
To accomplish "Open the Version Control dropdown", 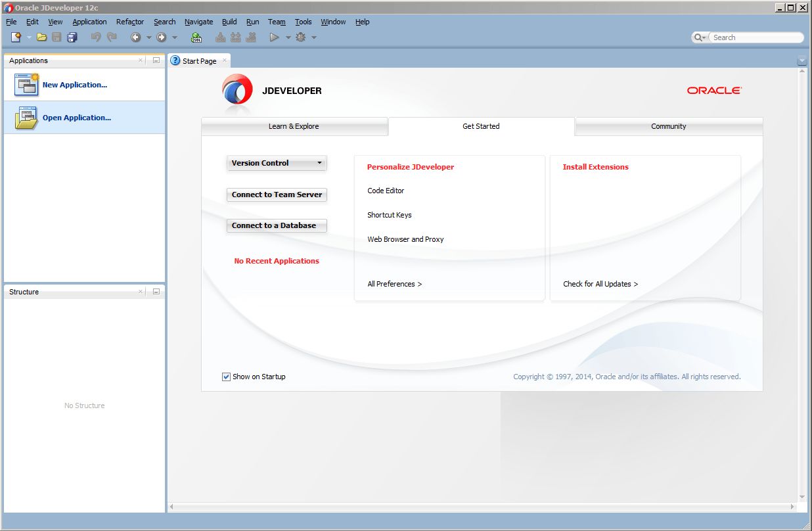I will click(x=276, y=163).
